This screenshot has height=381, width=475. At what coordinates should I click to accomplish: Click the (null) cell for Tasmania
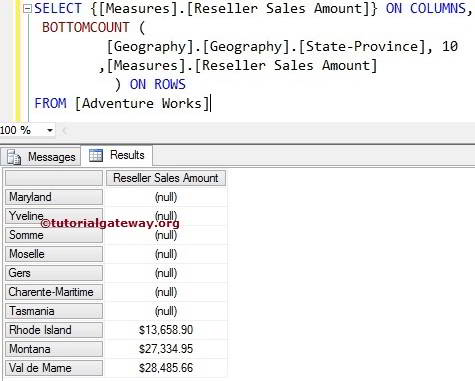pos(166,311)
